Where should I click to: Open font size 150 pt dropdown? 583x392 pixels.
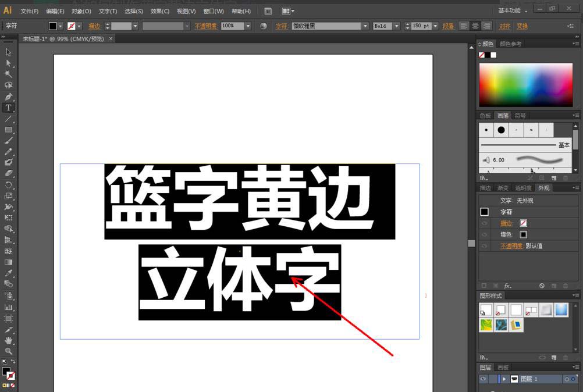pos(435,26)
